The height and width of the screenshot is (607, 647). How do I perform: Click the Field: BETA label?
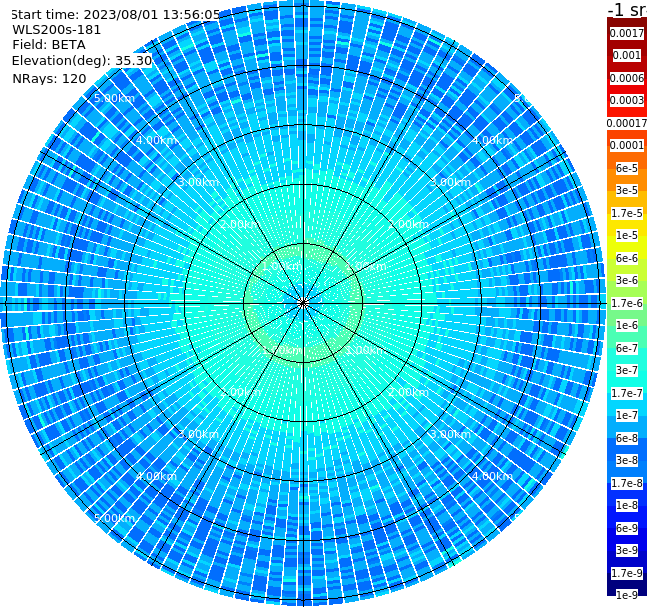(49, 45)
